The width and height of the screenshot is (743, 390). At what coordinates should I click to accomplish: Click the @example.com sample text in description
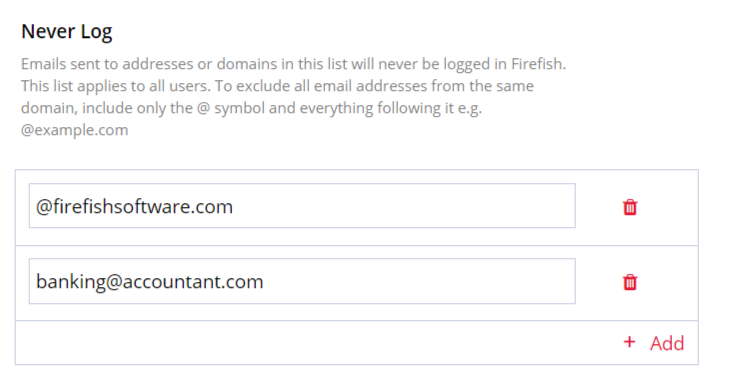(74, 130)
